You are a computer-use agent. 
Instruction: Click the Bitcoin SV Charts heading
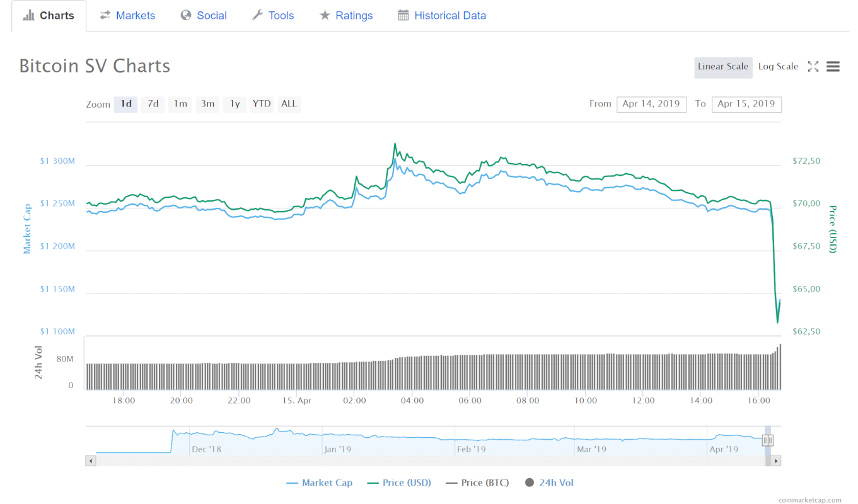(95, 66)
